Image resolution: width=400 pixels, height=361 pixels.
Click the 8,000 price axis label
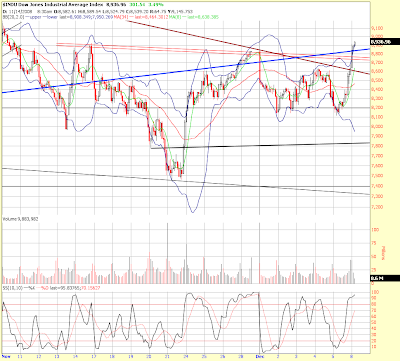(377, 126)
